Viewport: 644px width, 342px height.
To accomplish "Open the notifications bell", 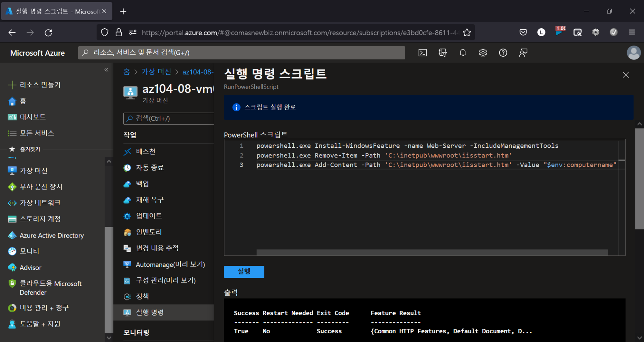I will pos(463,53).
